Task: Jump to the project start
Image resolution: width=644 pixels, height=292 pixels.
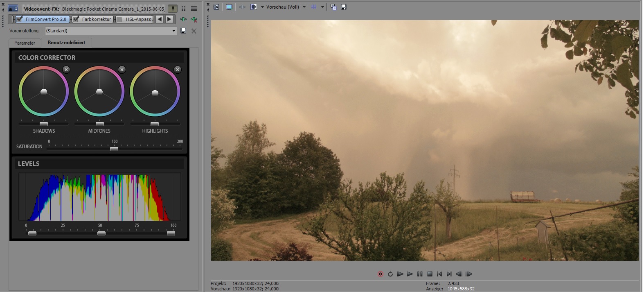Action: click(439, 274)
